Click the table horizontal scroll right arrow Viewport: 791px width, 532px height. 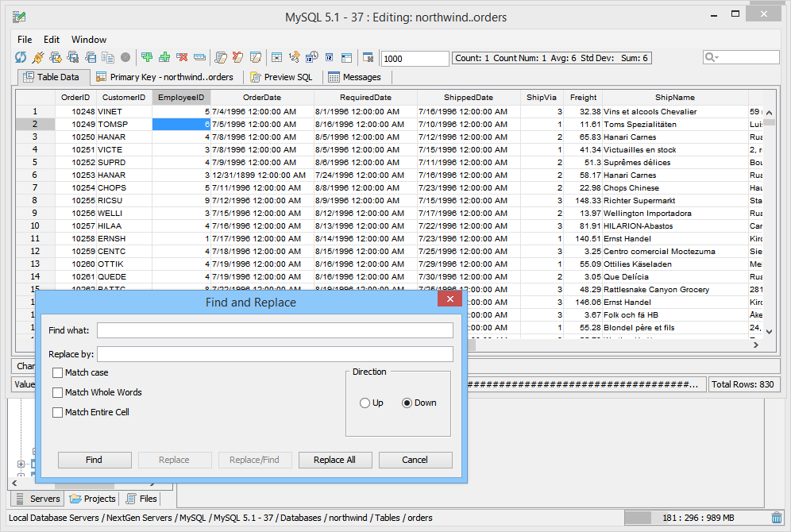[756, 345]
